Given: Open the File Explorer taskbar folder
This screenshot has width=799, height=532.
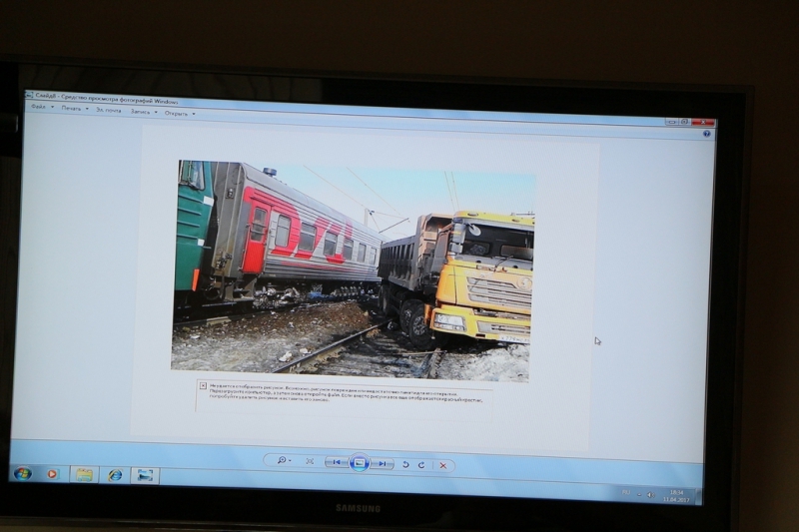Looking at the screenshot, I should [84, 474].
